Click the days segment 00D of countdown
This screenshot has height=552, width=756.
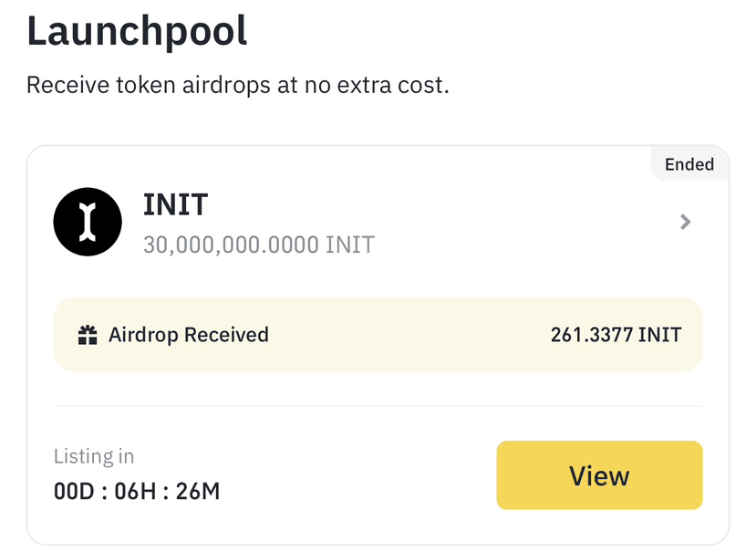point(74,492)
